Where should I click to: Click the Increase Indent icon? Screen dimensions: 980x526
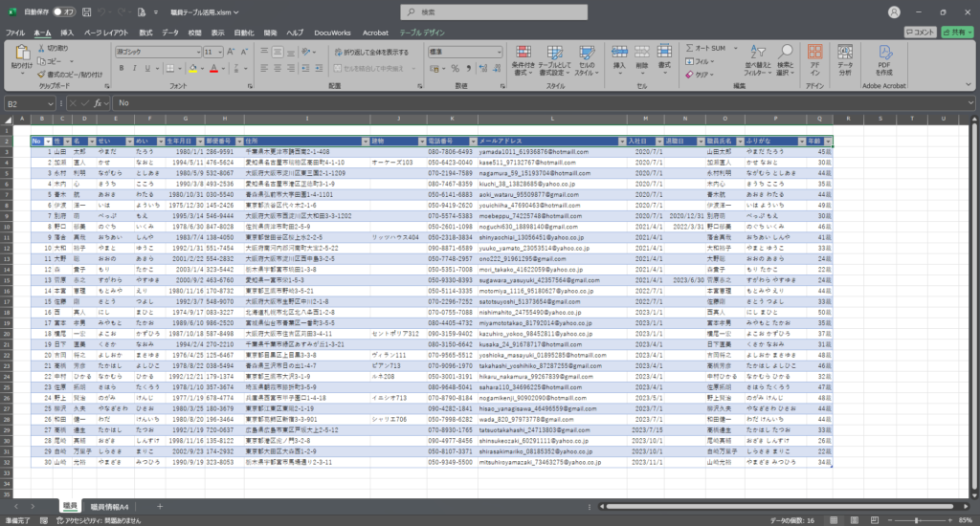(319, 68)
